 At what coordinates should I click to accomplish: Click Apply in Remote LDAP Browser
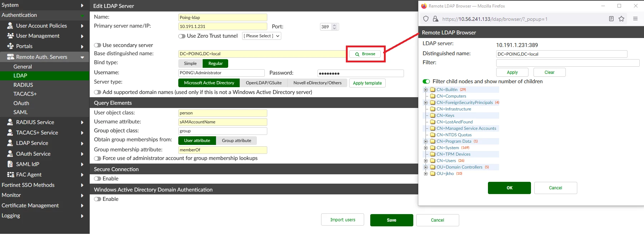pyautogui.click(x=512, y=72)
